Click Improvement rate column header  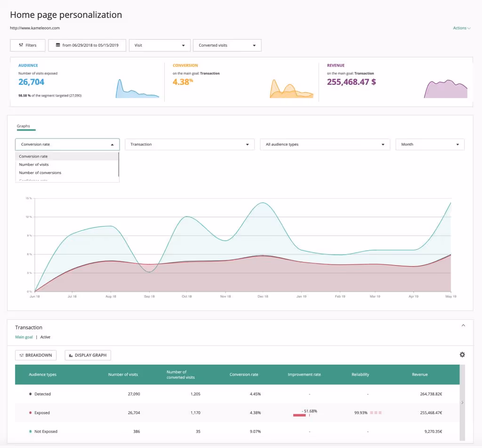click(x=304, y=375)
